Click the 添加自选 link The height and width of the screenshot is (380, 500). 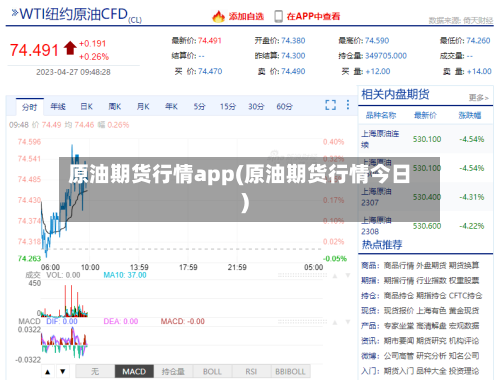point(246,16)
